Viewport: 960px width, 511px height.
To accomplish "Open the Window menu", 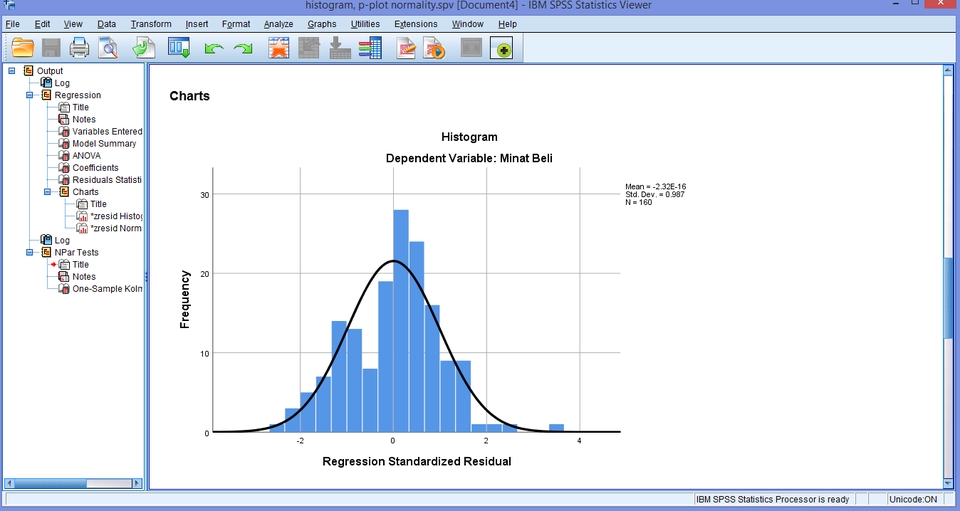I will [468, 24].
